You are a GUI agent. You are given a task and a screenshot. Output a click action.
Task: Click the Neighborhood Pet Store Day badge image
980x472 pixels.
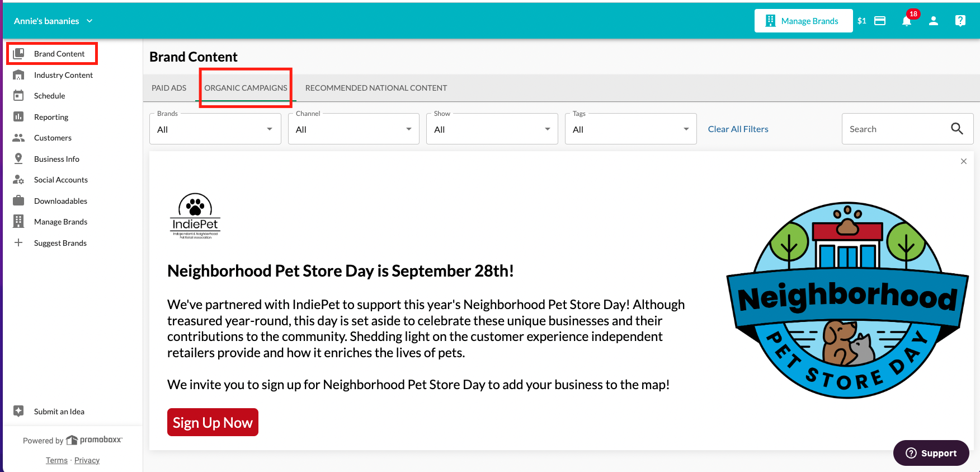pos(847,300)
